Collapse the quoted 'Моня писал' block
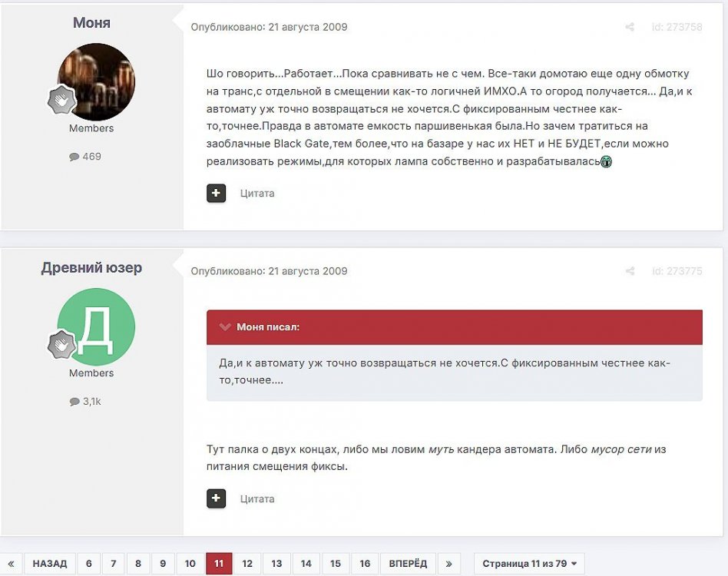This screenshot has width=728, height=576. pyautogui.click(x=225, y=326)
